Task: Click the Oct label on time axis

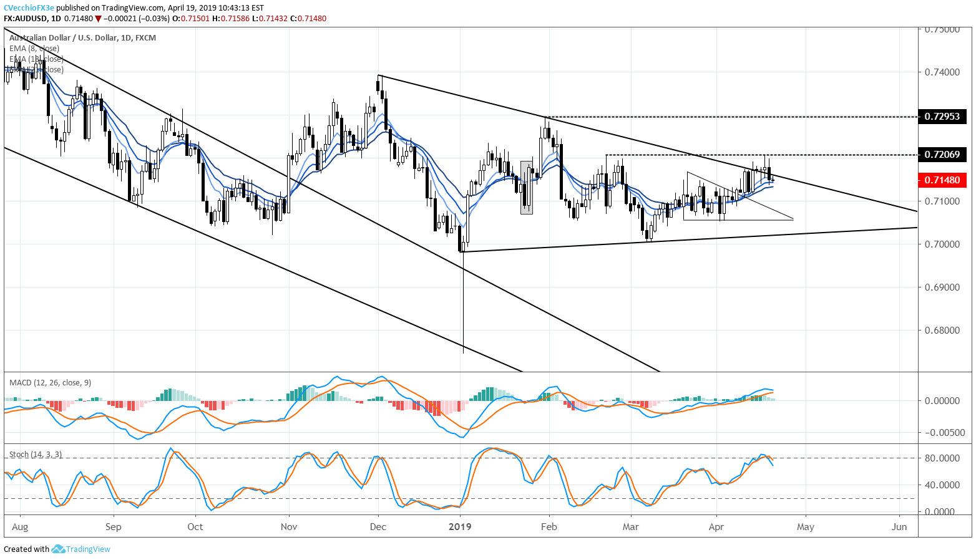Action: [195, 527]
